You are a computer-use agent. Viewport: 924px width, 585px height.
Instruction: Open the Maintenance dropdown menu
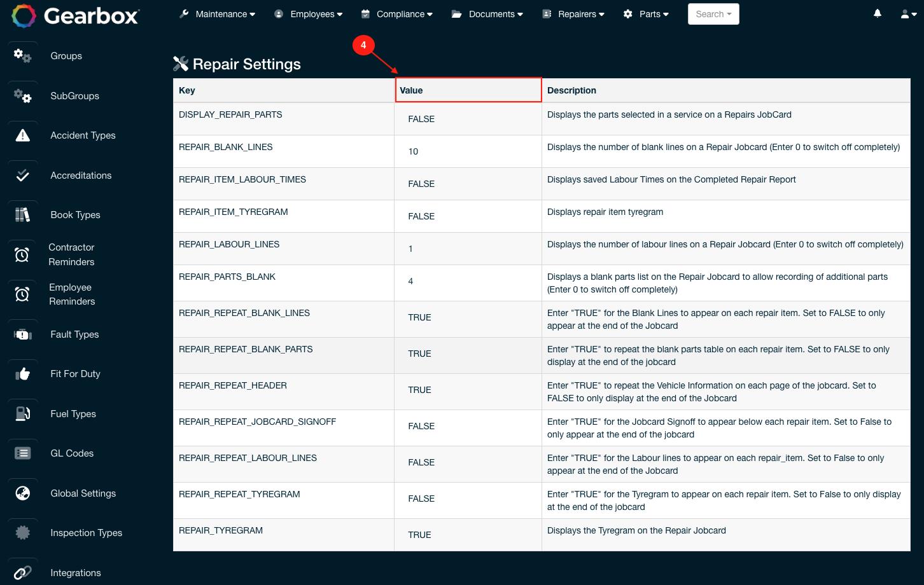pyautogui.click(x=217, y=13)
